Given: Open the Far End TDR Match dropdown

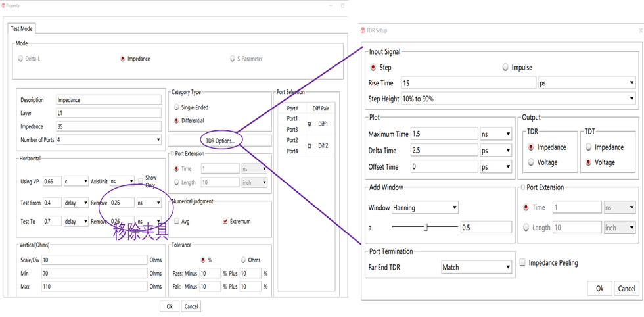Looking at the screenshot, I should 476,267.
